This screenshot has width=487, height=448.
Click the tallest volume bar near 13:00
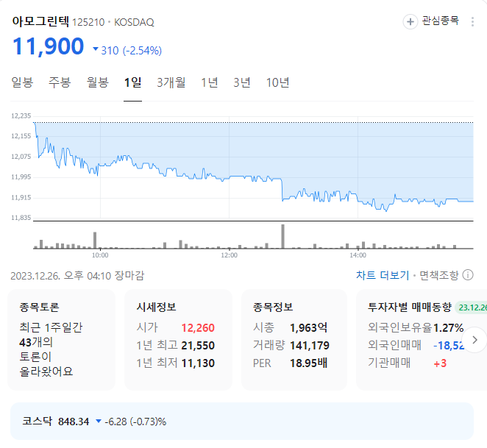(x=282, y=236)
